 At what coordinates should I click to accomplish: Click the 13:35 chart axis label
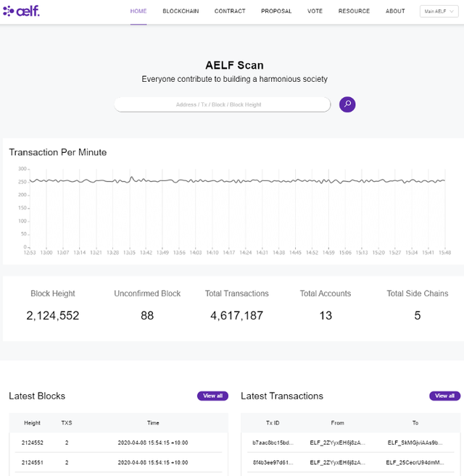pos(129,253)
